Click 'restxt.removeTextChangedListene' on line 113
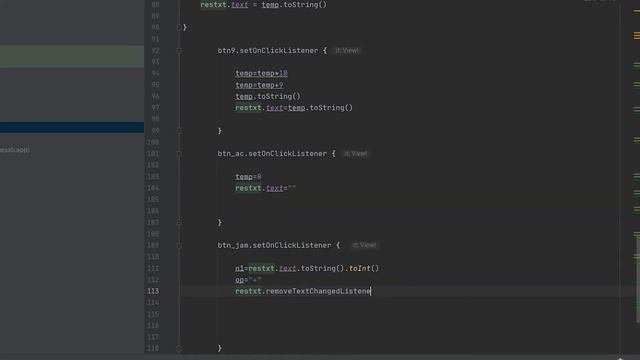This screenshot has width=640, height=360. [303, 291]
